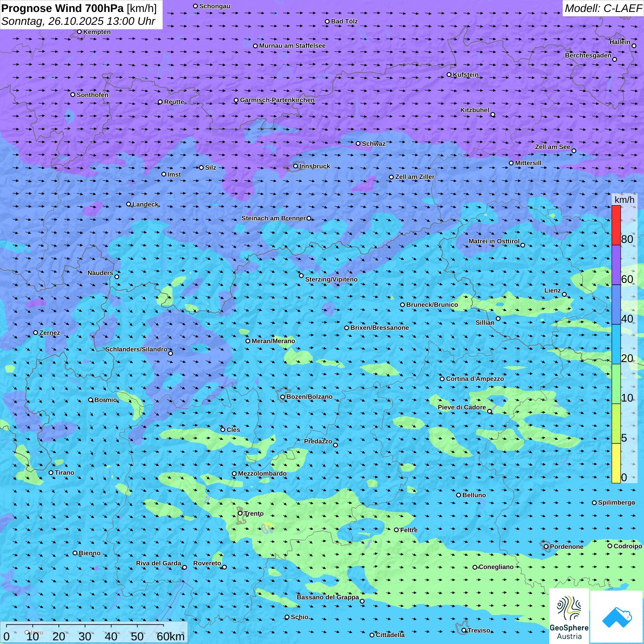The height and width of the screenshot is (644, 644).
Task: Click the 'Zell am Ziller' label
Action: [415, 177]
